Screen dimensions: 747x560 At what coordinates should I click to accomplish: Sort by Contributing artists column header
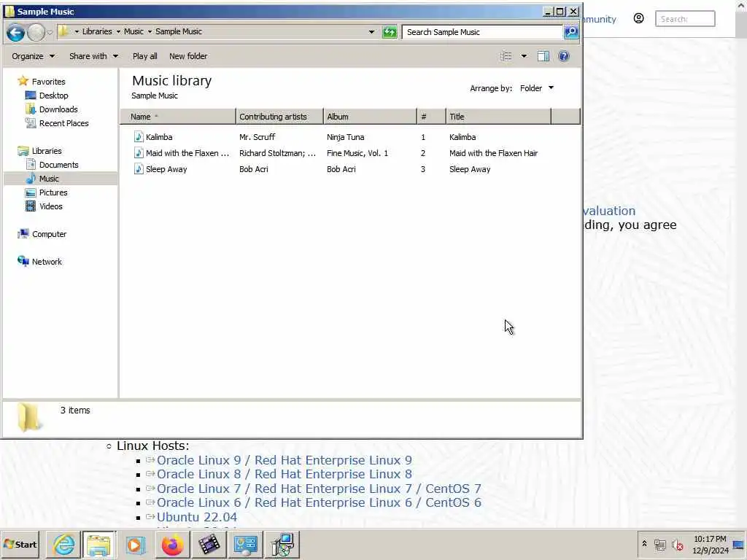279,117
